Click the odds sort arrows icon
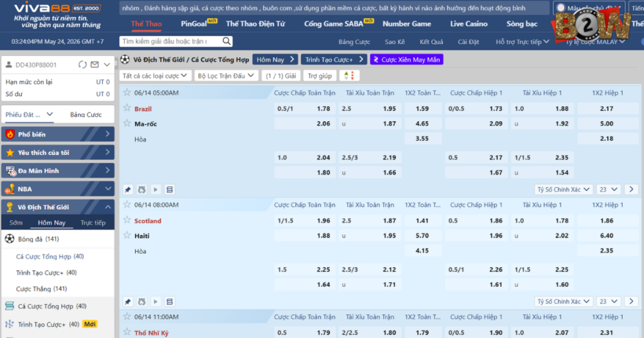 coord(349,75)
